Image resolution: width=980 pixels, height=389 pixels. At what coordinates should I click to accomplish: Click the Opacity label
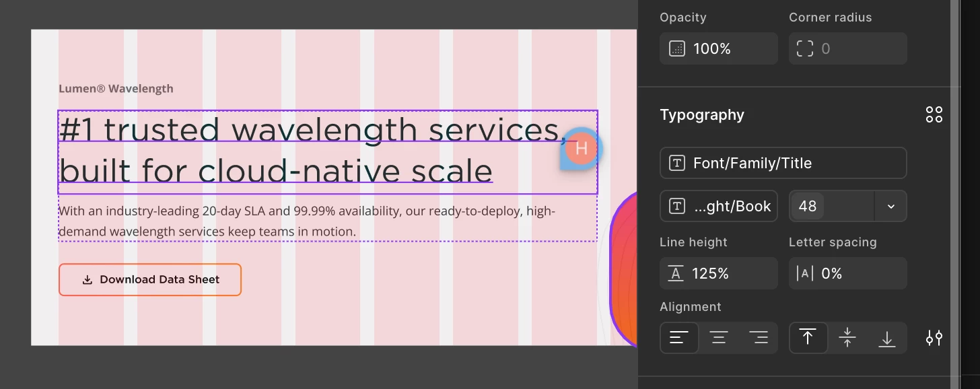[683, 17]
